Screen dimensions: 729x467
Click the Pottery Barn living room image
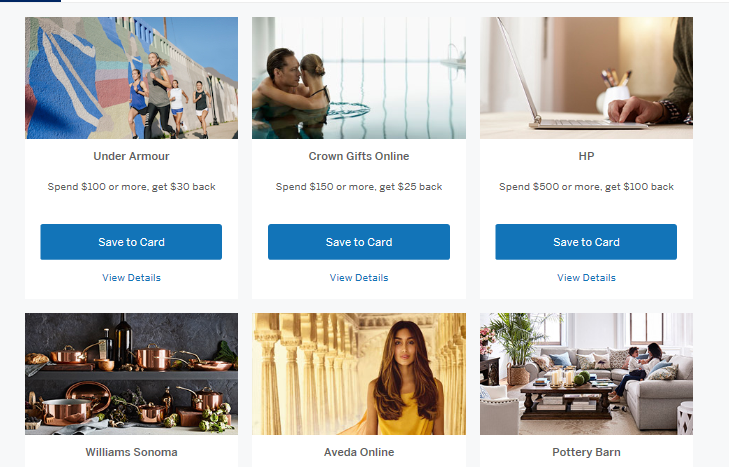pyautogui.click(x=586, y=374)
